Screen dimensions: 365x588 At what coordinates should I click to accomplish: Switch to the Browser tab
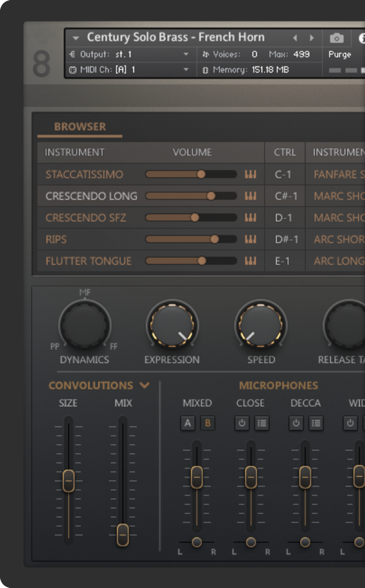(x=80, y=127)
